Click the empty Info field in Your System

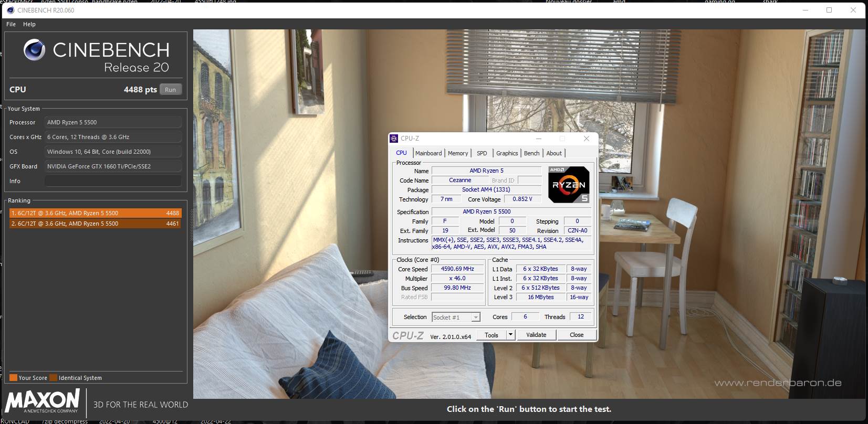click(113, 181)
